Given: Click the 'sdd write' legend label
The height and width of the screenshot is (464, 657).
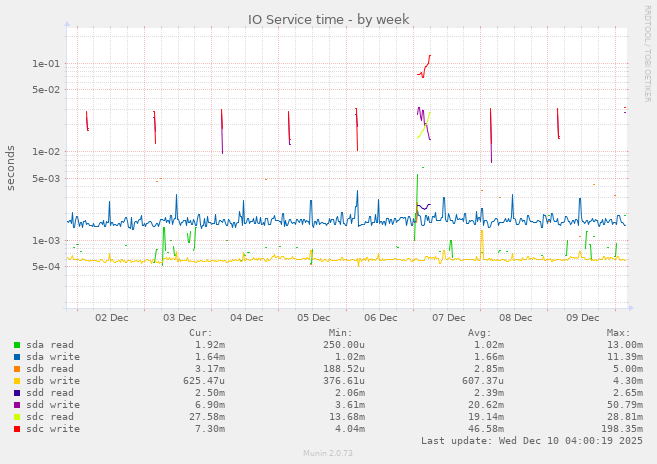Looking at the screenshot, I should coord(53,405).
